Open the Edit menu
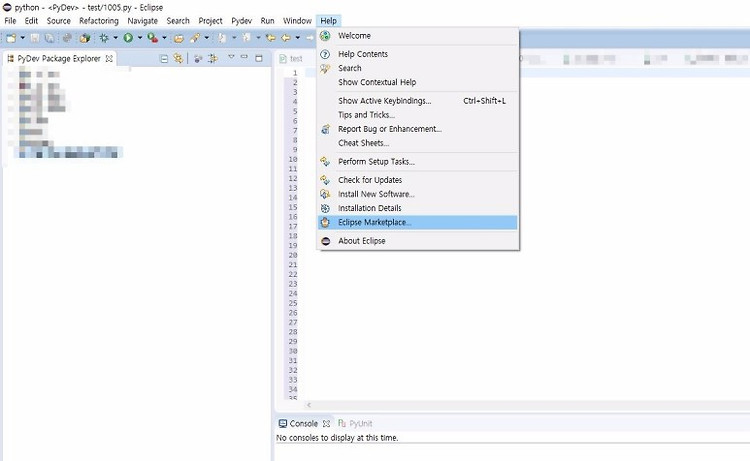 (x=31, y=21)
